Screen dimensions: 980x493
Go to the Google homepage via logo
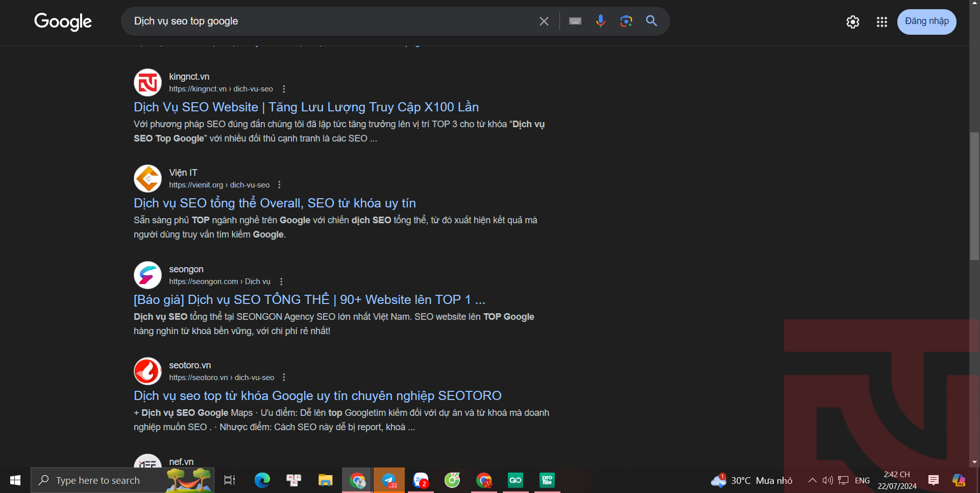63,21
